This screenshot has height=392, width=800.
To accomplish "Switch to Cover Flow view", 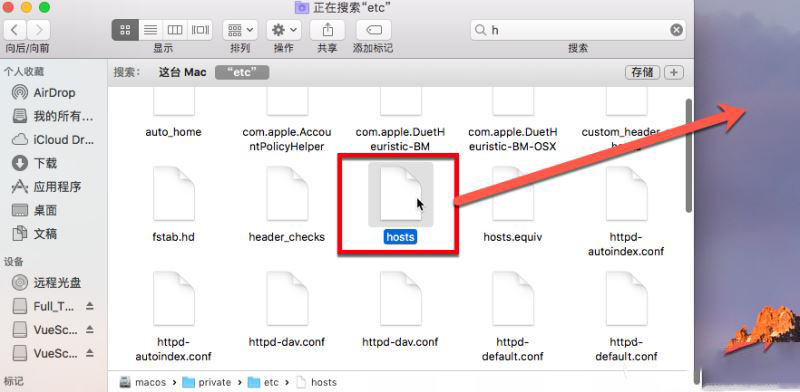I will [x=199, y=30].
